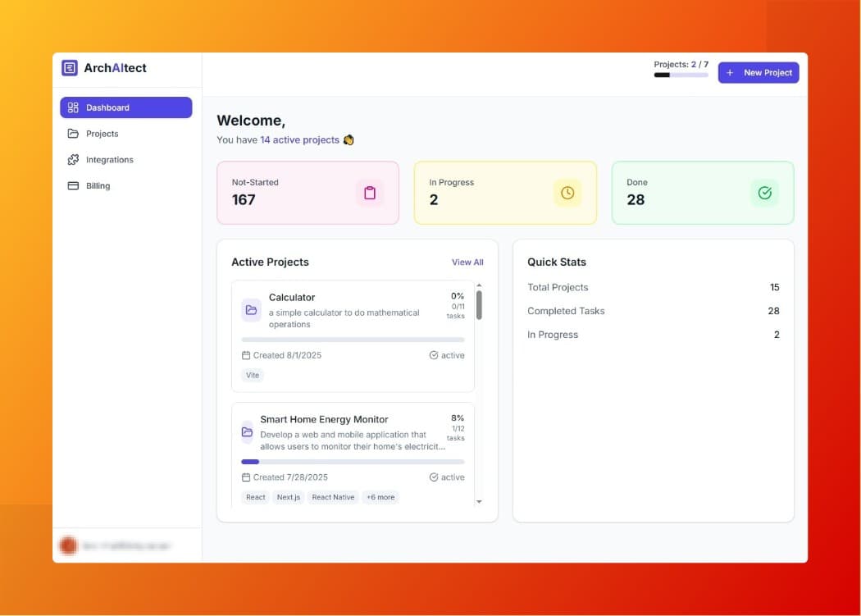This screenshot has width=861, height=616.
Task: Click the clipboard icon on the Not-Started card
Action: [370, 193]
